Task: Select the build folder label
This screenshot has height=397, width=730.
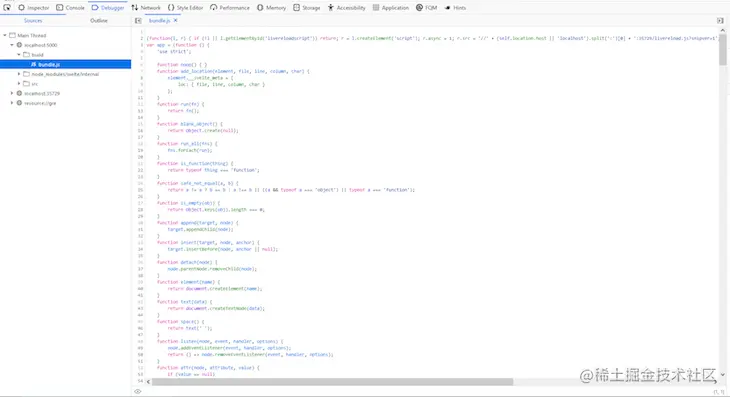Action: [37, 55]
